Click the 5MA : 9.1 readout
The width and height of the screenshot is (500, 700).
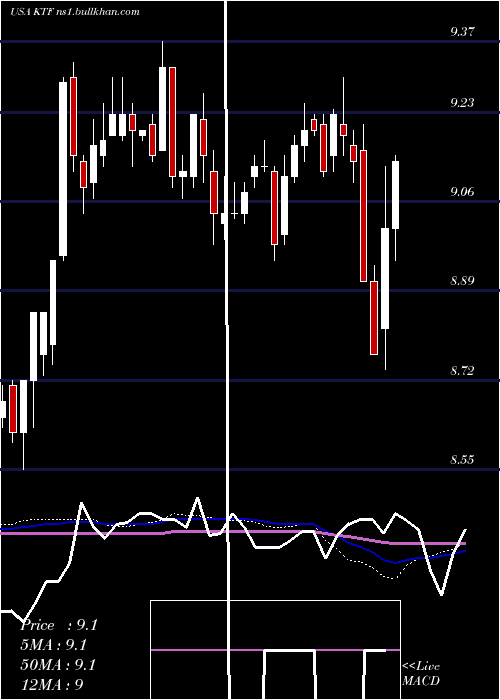(x=54, y=645)
